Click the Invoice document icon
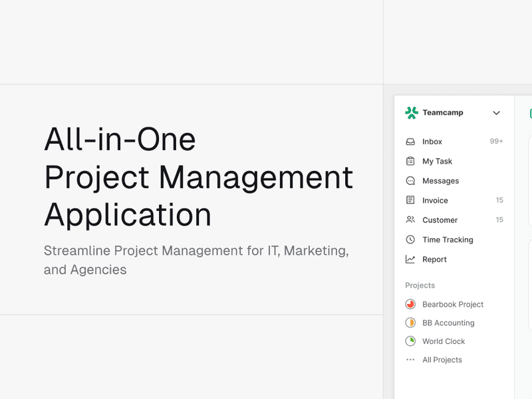This screenshot has height=399, width=532. [x=410, y=200]
